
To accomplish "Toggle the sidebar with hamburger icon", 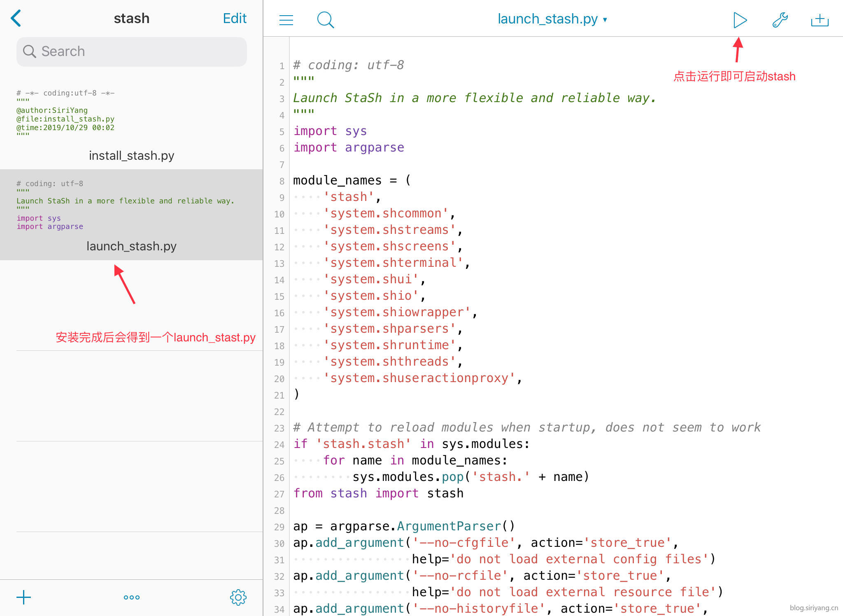I will (x=286, y=20).
